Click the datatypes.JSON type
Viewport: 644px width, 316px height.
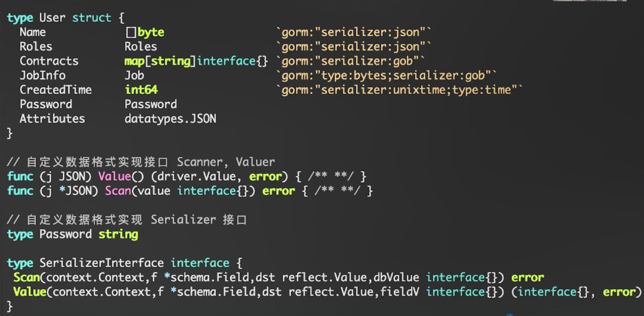(x=170, y=119)
